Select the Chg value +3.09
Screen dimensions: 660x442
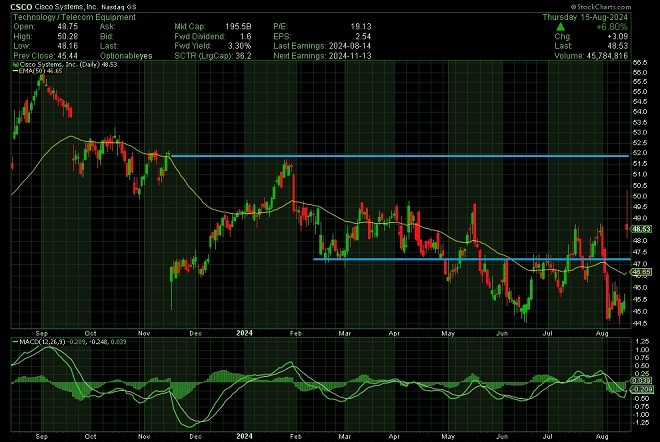[617, 37]
